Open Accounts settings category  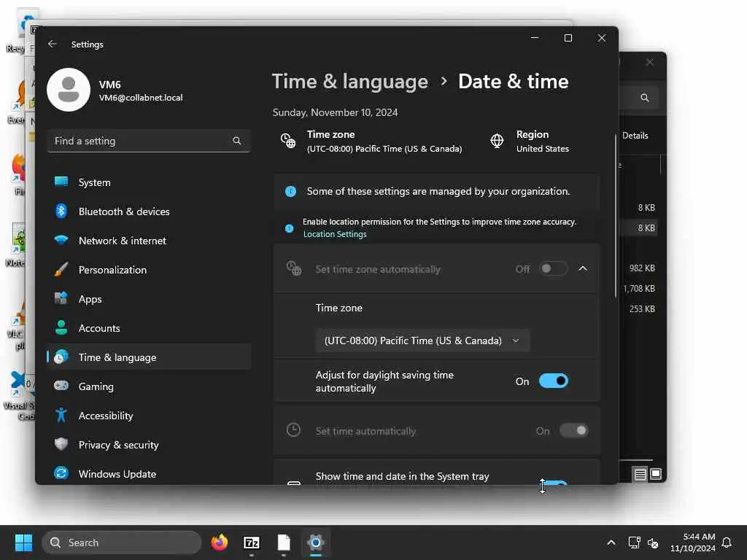pos(149,328)
